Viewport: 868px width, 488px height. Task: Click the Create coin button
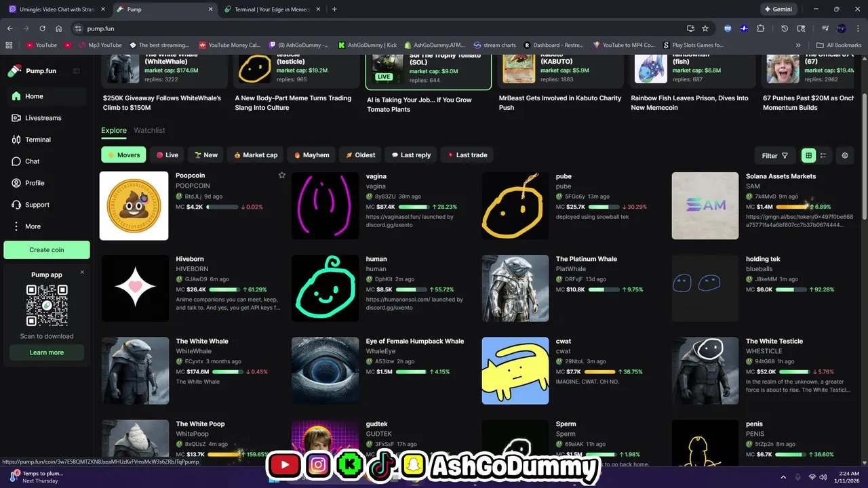[x=47, y=250]
